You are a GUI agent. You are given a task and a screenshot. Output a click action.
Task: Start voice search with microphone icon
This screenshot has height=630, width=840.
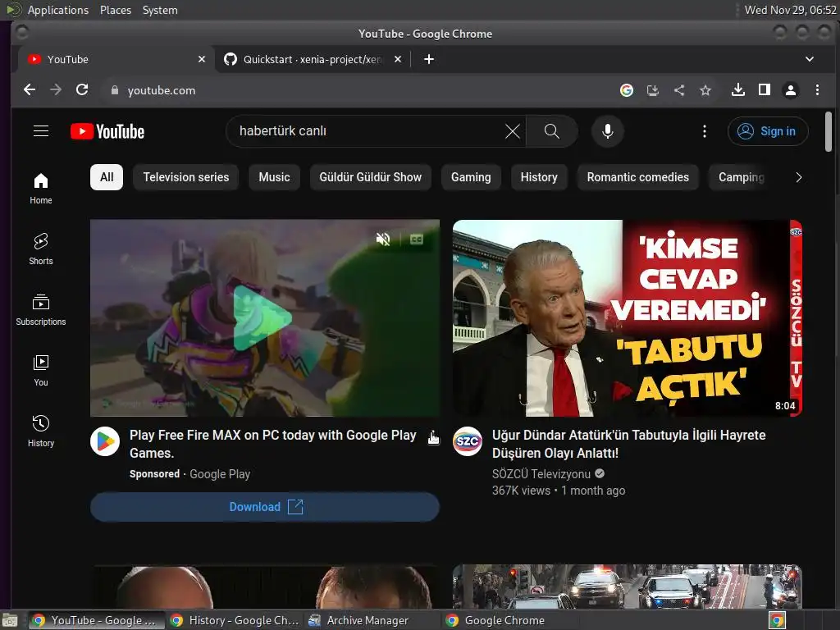pyautogui.click(x=608, y=131)
